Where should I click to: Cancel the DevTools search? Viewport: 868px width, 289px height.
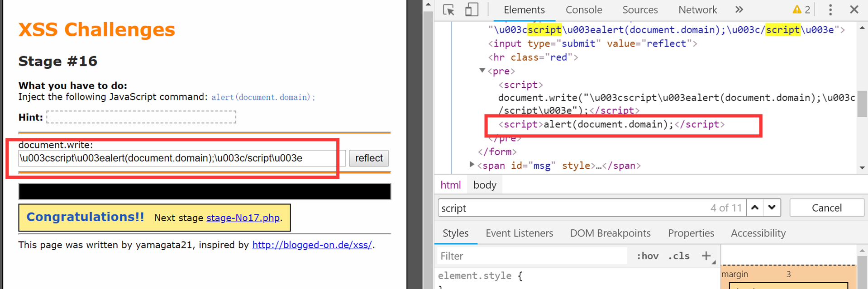[827, 208]
